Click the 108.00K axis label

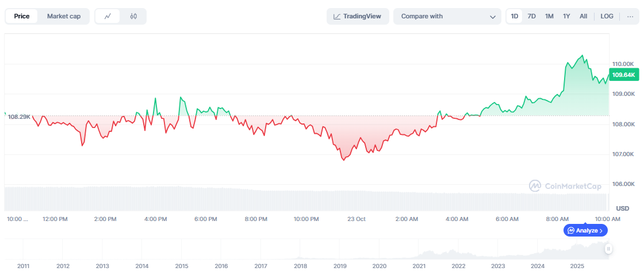point(623,124)
